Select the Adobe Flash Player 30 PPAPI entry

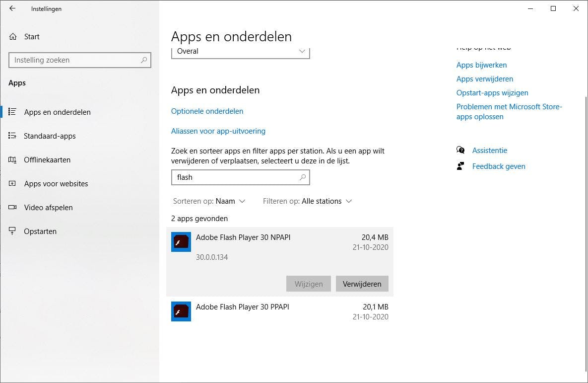click(x=280, y=311)
